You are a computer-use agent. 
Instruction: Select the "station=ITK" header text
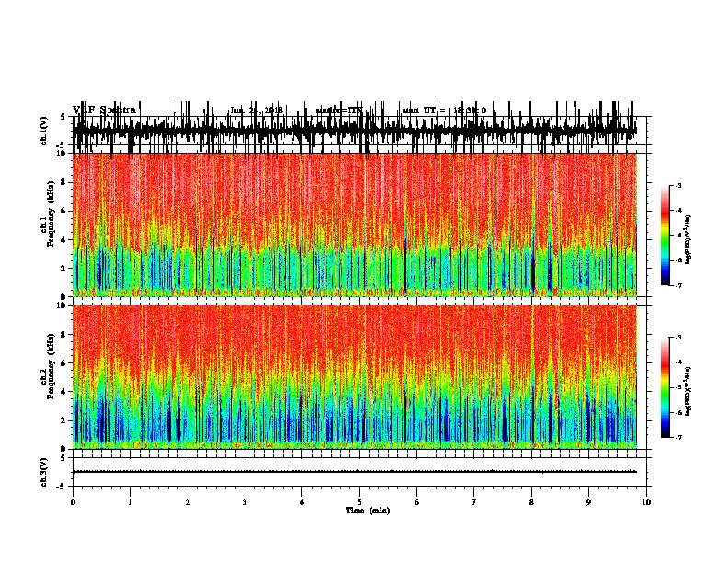coord(338,110)
